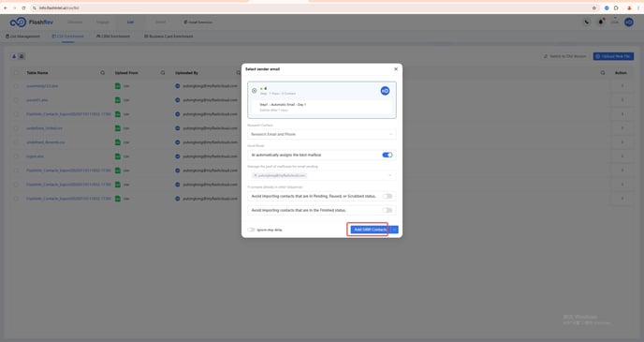The image size is (644, 342).
Task: Close the Select sender email dialog
Action: pos(396,69)
